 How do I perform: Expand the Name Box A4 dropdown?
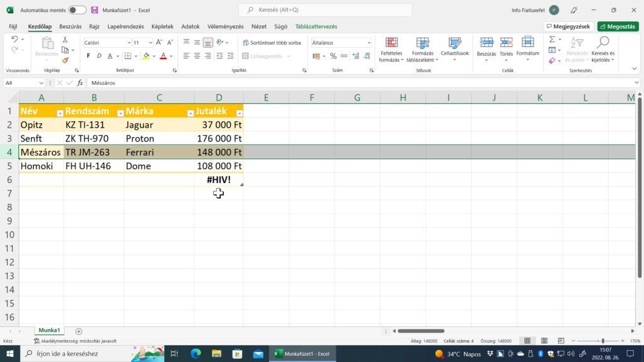point(41,83)
